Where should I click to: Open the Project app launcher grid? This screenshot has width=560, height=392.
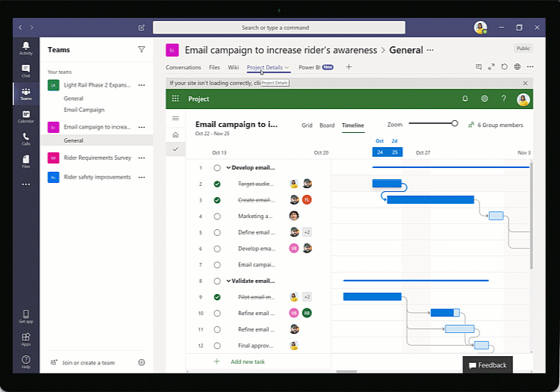pyautogui.click(x=175, y=99)
